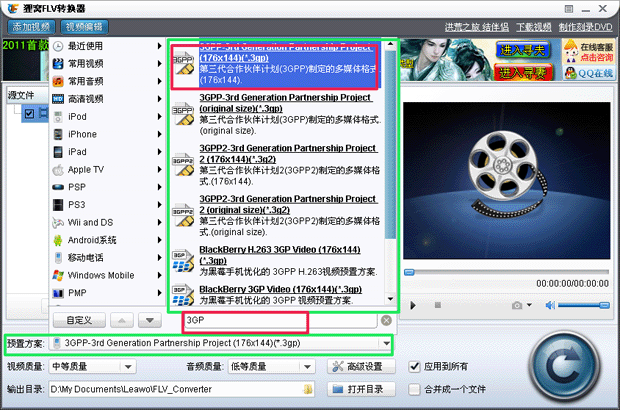Select BlackBerry 3GP Video (176x144) profile
This screenshot has height=410, width=620.
click(277, 295)
